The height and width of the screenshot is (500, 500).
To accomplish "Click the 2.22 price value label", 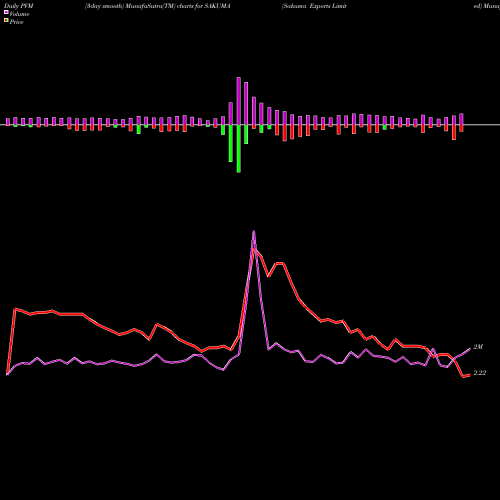I will point(480,373).
